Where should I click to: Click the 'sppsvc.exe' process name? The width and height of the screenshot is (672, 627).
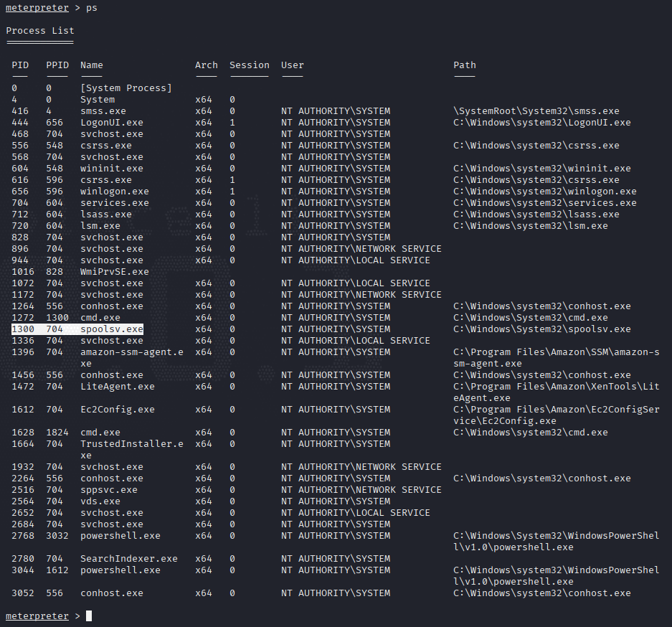click(109, 490)
